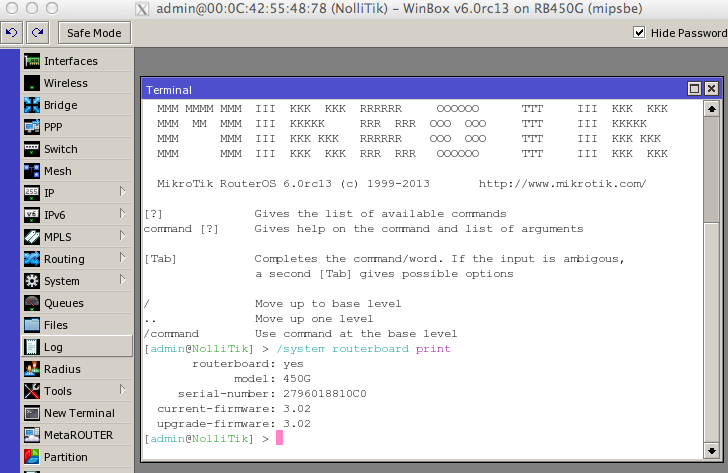Click the Log icon

pyautogui.click(x=32, y=347)
